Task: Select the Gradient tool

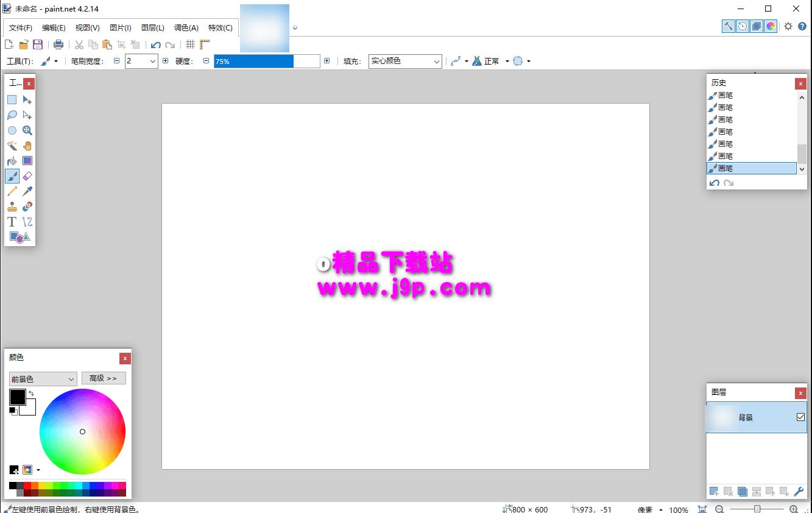Action: click(x=27, y=161)
